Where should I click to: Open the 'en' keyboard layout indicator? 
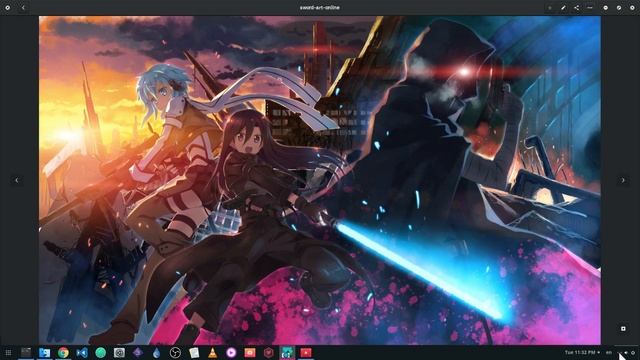click(x=609, y=352)
